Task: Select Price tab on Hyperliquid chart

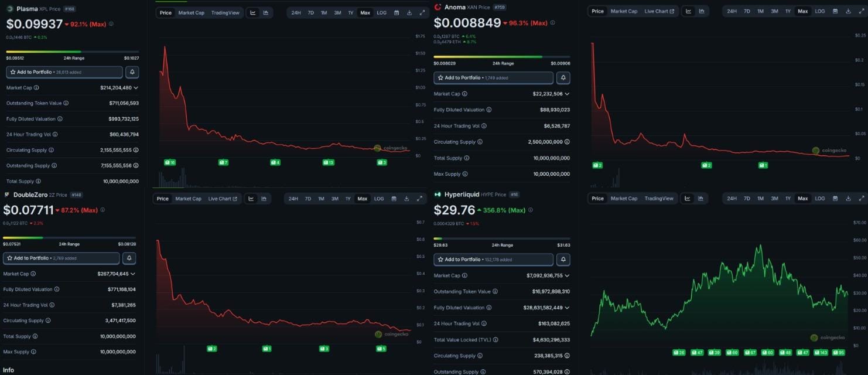Action: tap(597, 199)
